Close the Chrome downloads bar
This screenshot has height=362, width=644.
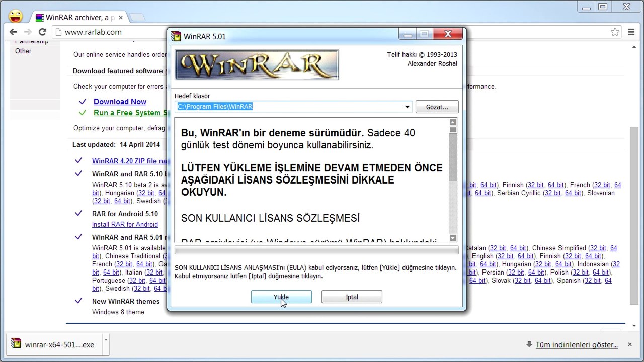629,344
